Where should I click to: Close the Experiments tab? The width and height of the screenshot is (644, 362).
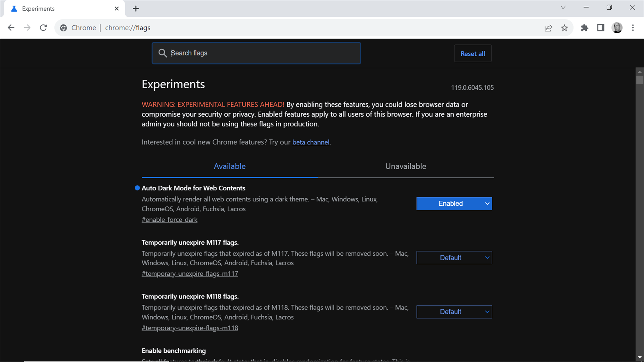[x=117, y=9]
